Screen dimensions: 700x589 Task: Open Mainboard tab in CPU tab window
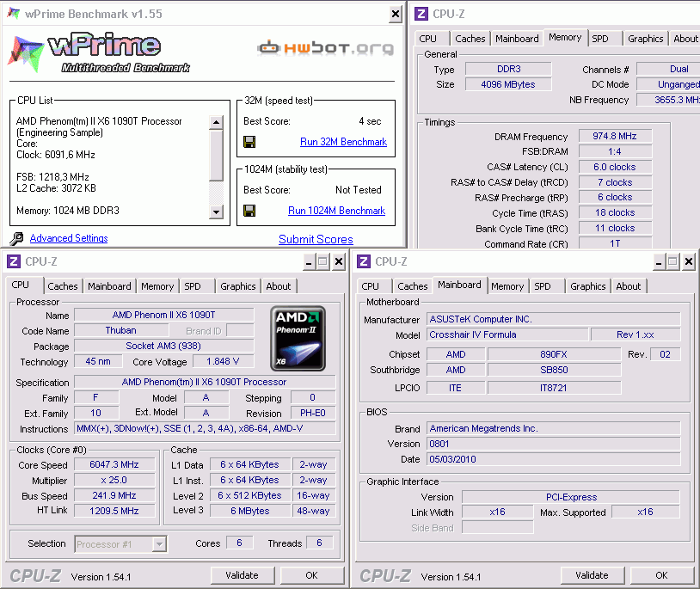click(109, 286)
